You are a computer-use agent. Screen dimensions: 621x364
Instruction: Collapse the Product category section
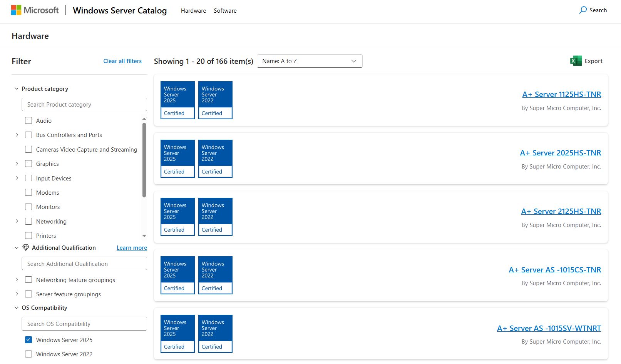pos(17,89)
